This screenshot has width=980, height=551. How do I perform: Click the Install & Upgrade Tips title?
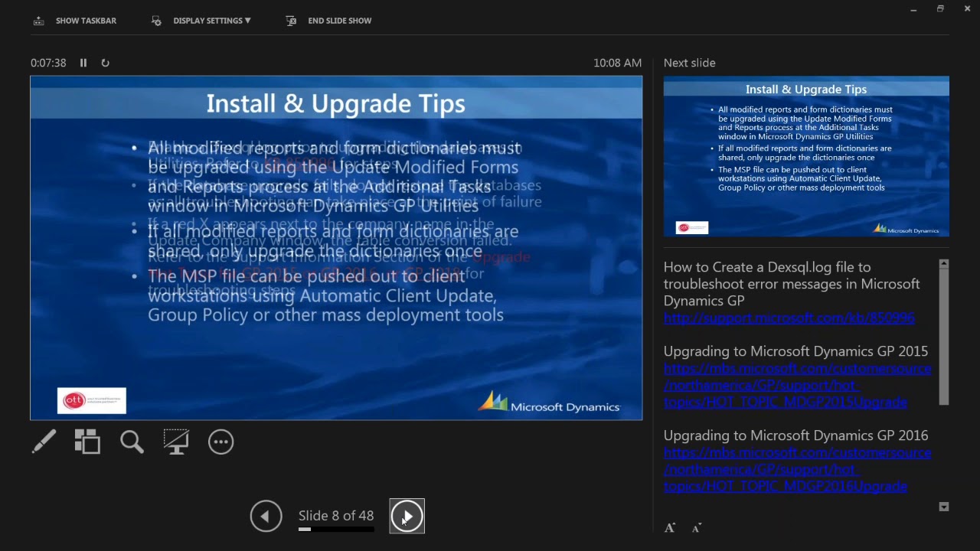point(335,103)
